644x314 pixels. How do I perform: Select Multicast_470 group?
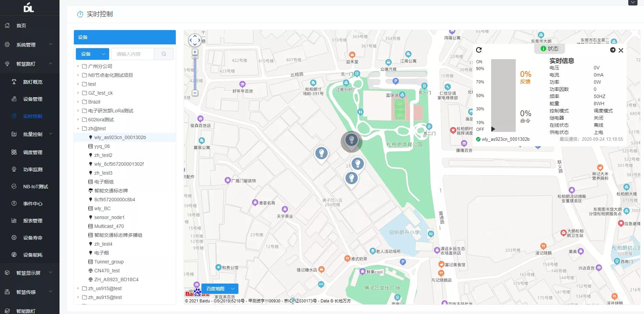pyautogui.click(x=109, y=226)
